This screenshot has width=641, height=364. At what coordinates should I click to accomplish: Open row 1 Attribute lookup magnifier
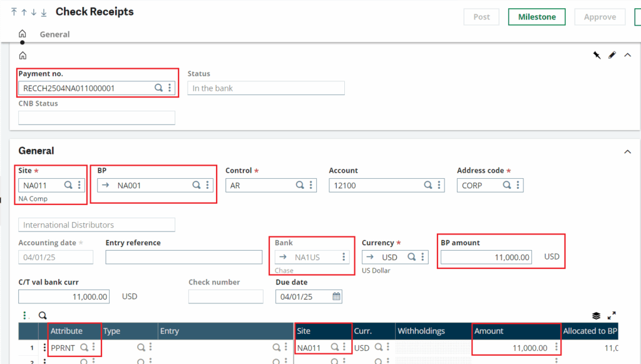[85, 347]
